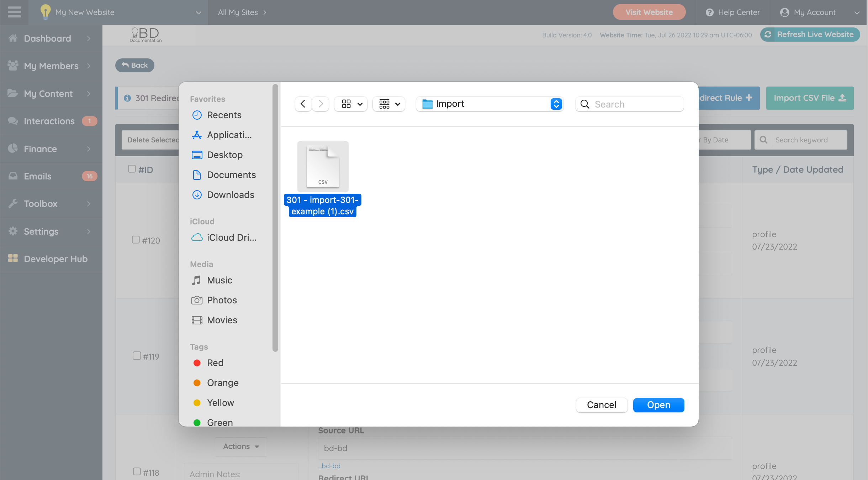Click the Refresh Live Website sync icon
This screenshot has width=868, height=480.
point(768,35)
